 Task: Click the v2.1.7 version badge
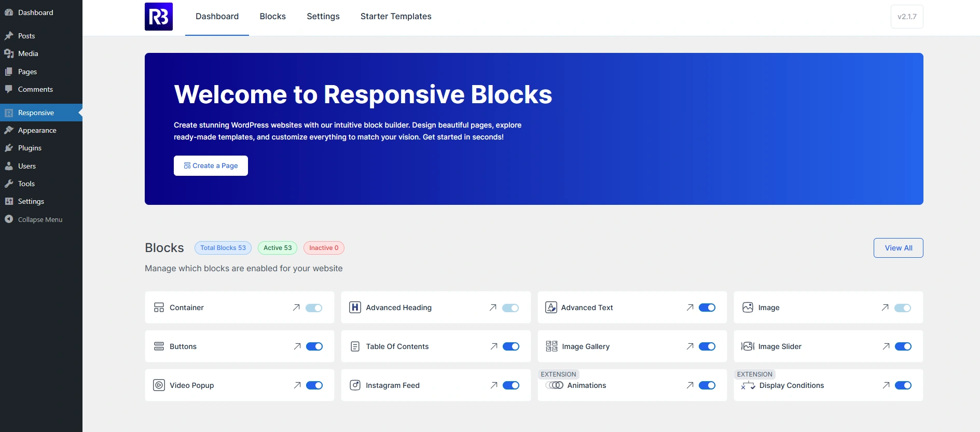tap(907, 17)
